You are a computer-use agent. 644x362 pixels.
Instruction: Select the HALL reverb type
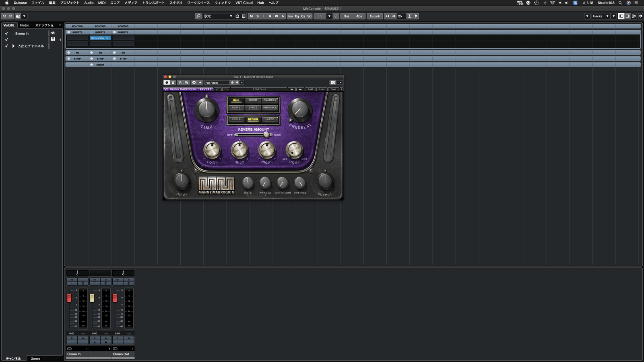236,100
